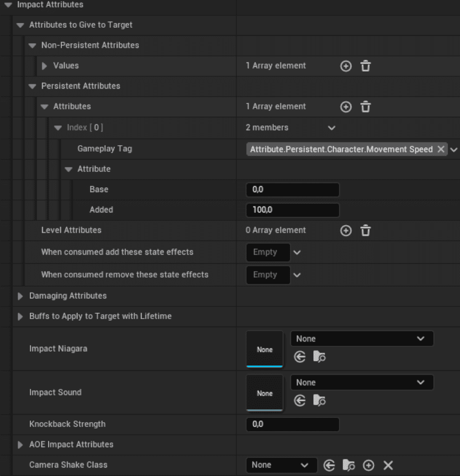Create new Camera Shake Class blueprint
Screen dimensions: 460x476
coord(369,465)
